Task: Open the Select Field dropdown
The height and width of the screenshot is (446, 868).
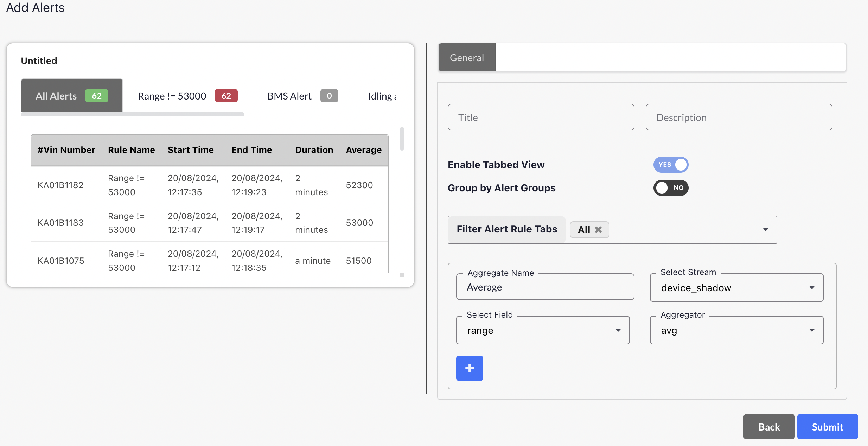Action: coord(543,330)
